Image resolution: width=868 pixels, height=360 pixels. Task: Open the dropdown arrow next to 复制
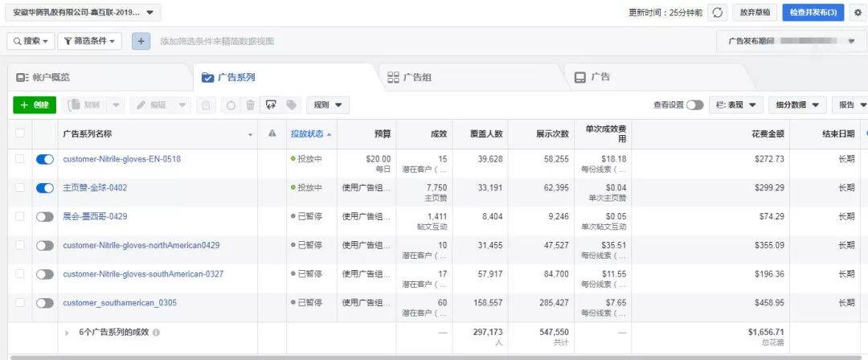pos(116,104)
